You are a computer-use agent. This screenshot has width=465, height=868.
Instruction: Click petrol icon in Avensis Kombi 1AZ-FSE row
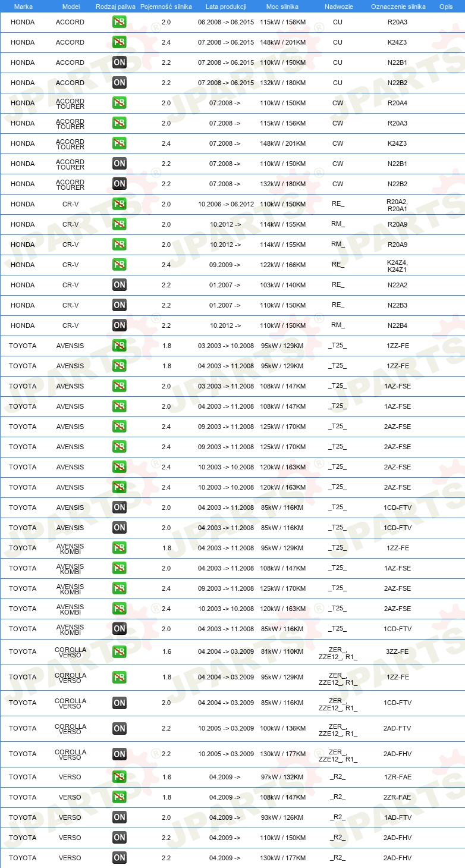pos(120,568)
